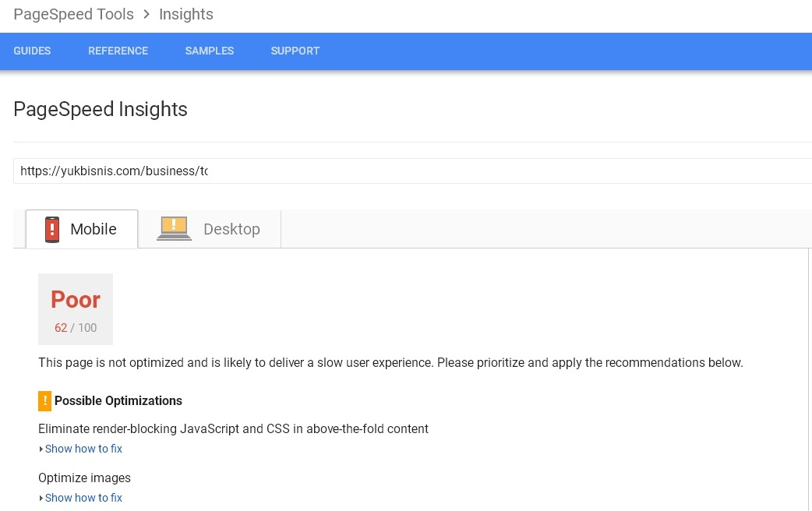This screenshot has height=511, width=812.
Task: Focus the URL input field with yukbisnis.com
Action: click(413, 171)
